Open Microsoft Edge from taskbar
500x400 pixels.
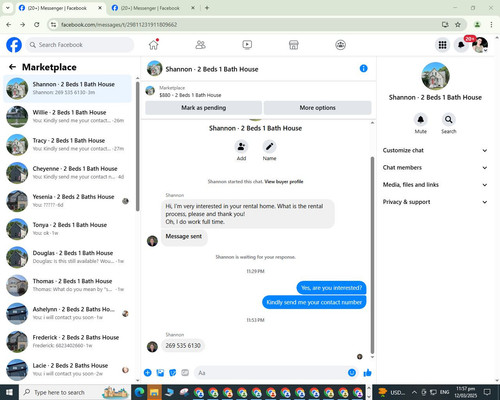pyautogui.click(x=140, y=392)
